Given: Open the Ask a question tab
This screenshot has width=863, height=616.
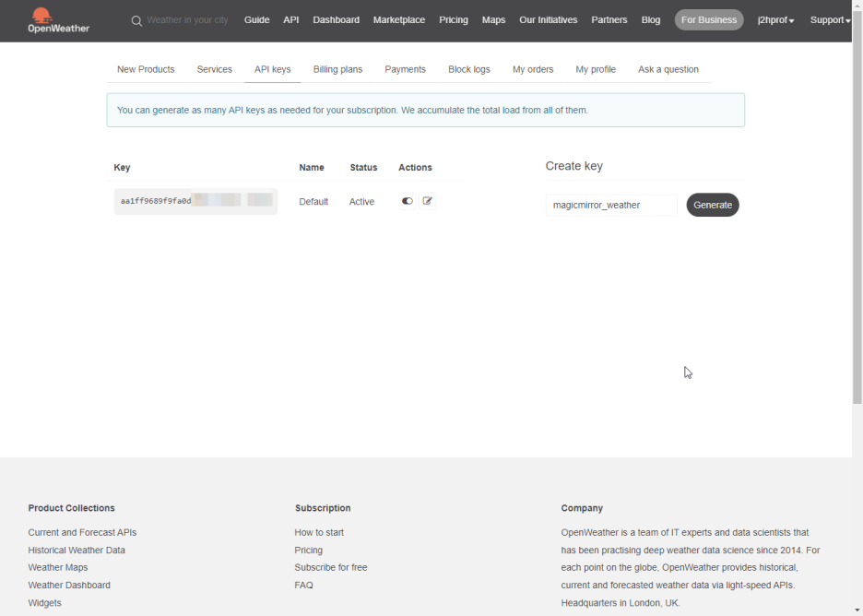Looking at the screenshot, I should click(x=668, y=69).
